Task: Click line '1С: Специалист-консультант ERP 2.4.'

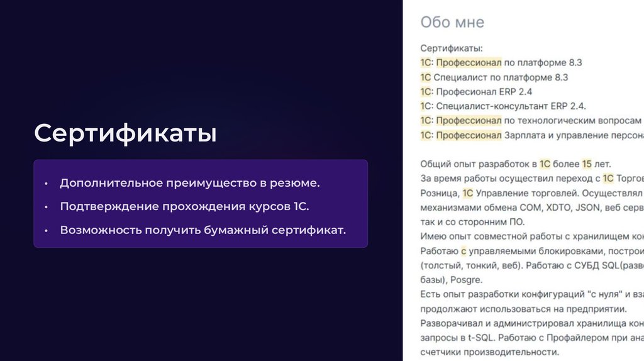Action: [x=503, y=106]
